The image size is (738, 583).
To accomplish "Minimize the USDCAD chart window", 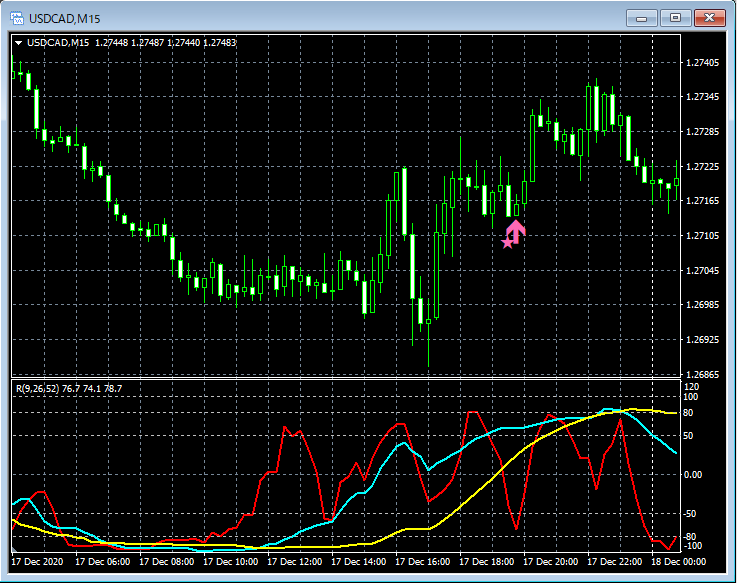I will 643,17.
